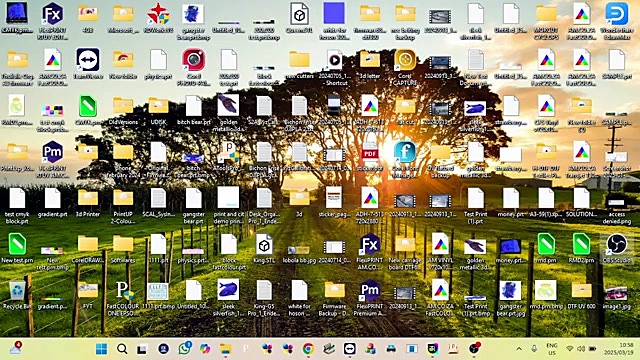640x360 pixels.
Task: Open the 3d letter folder
Action: pos(370,60)
